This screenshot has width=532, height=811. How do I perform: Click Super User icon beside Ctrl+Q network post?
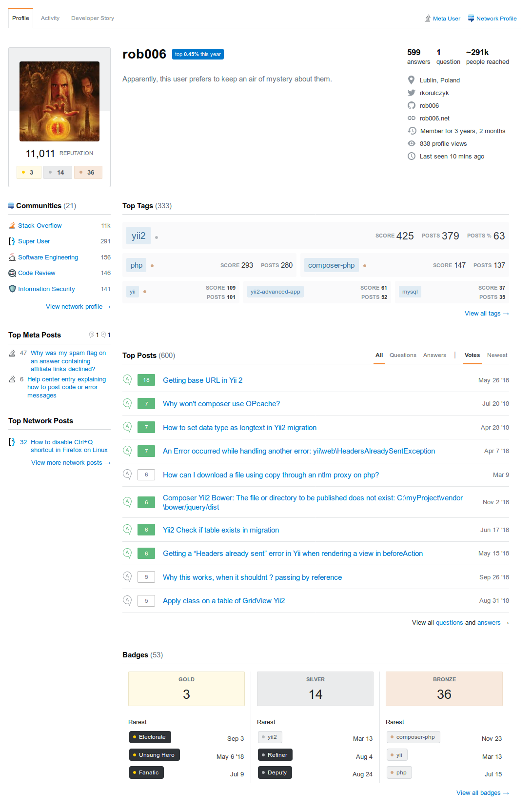[x=12, y=442]
